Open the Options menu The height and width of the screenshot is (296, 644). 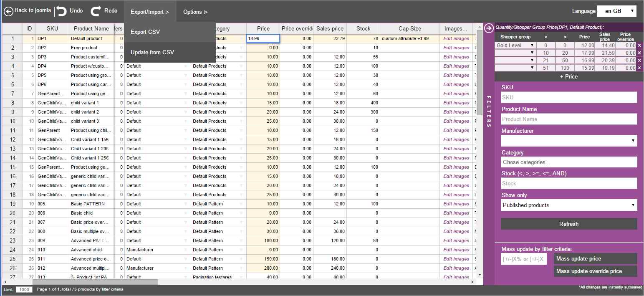(x=195, y=12)
